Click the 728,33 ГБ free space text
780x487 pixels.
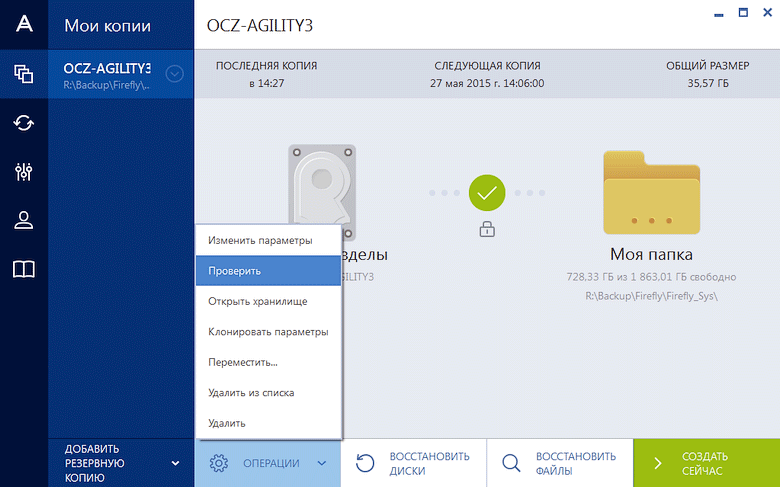651,277
